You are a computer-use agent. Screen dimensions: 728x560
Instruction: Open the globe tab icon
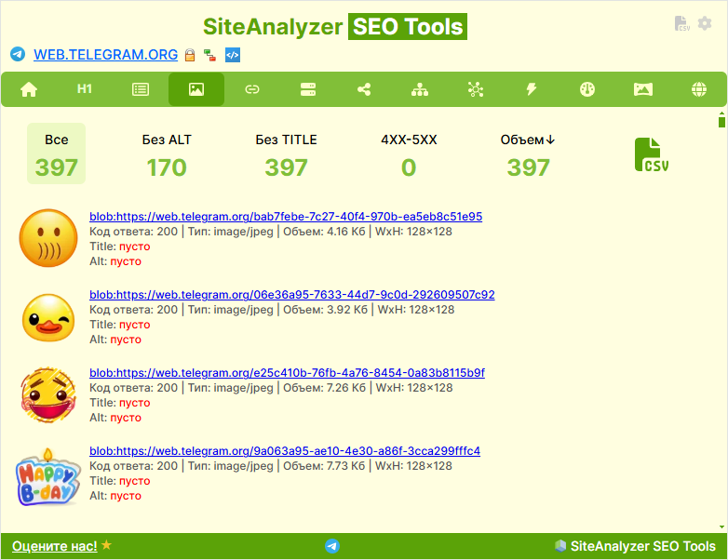(x=699, y=89)
